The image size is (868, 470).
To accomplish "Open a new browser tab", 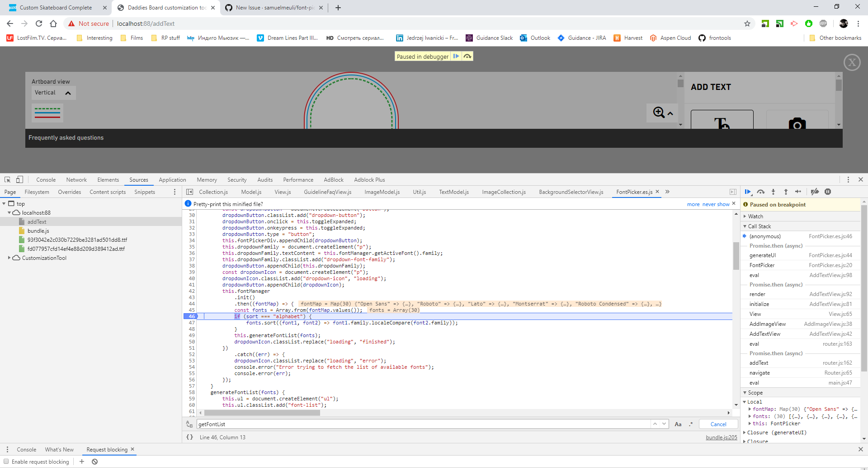I will (x=338, y=8).
